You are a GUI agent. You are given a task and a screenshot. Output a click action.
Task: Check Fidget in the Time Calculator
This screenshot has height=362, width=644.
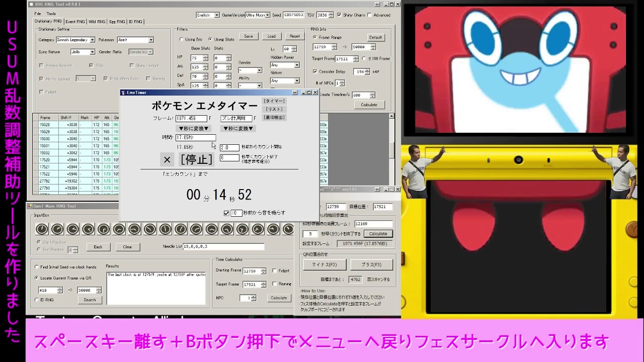pyautogui.click(x=275, y=270)
